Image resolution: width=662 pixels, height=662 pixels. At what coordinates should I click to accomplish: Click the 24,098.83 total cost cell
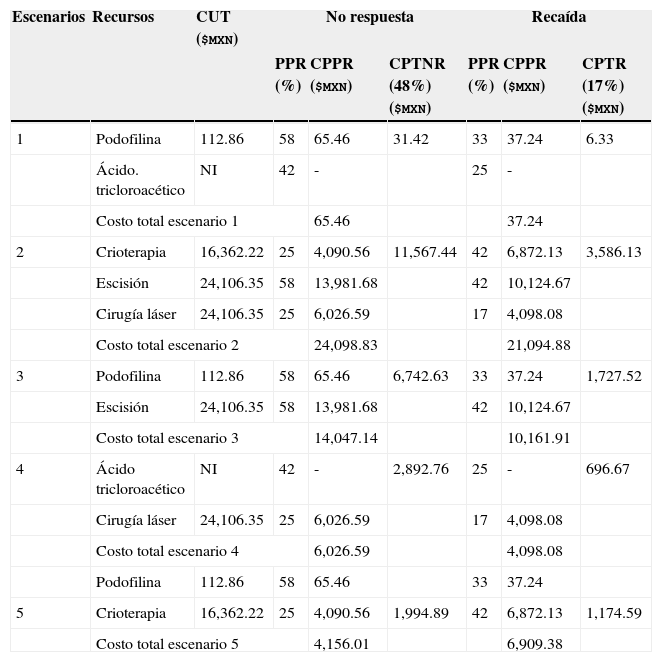point(346,346)
